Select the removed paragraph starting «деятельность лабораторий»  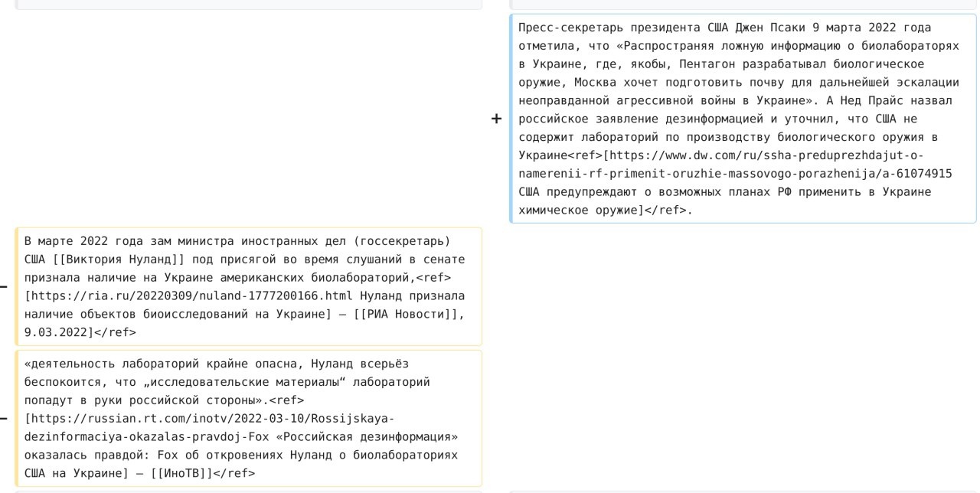248,418
